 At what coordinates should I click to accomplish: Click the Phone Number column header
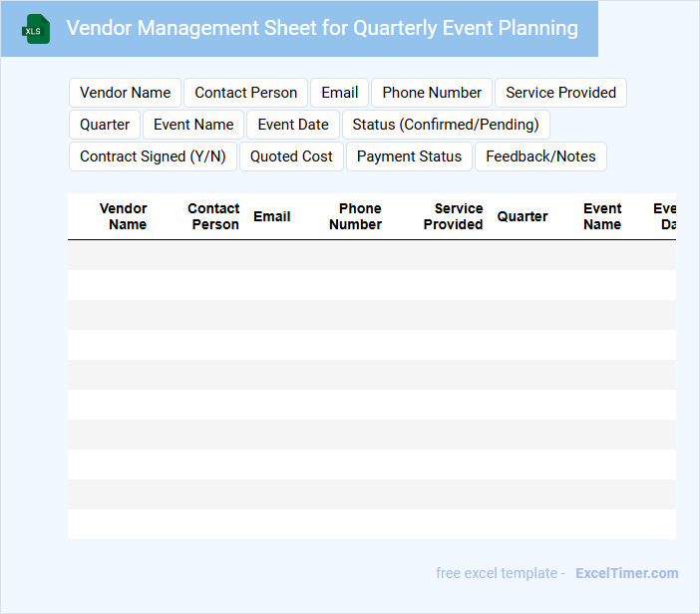pyautogui.click(x=357, y=216)
